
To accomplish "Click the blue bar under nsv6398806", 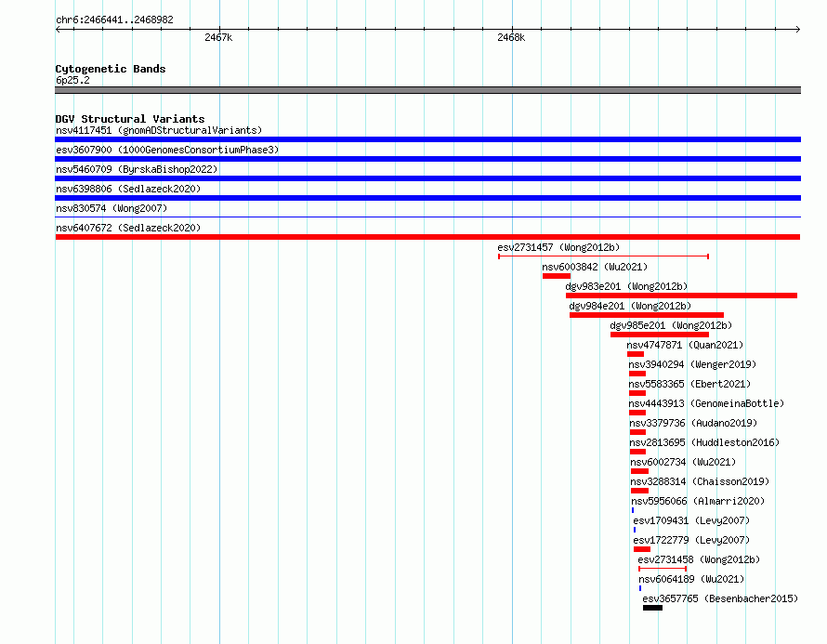I will point(427,198).
